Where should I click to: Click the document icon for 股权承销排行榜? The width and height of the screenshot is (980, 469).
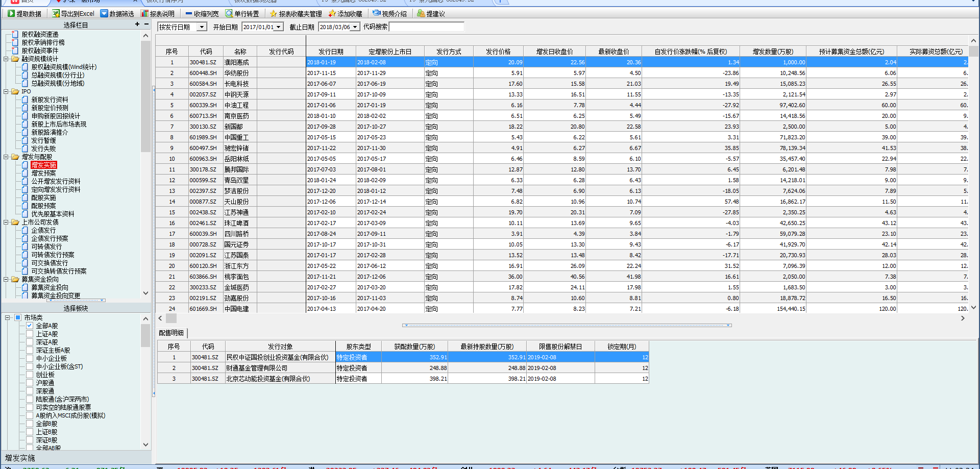pos(15,42)
